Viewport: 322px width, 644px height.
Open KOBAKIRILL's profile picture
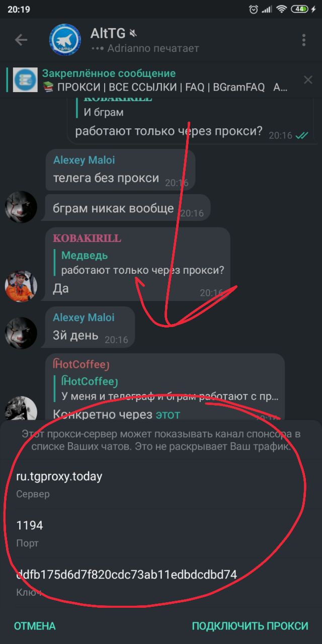(x=21, y=286)
